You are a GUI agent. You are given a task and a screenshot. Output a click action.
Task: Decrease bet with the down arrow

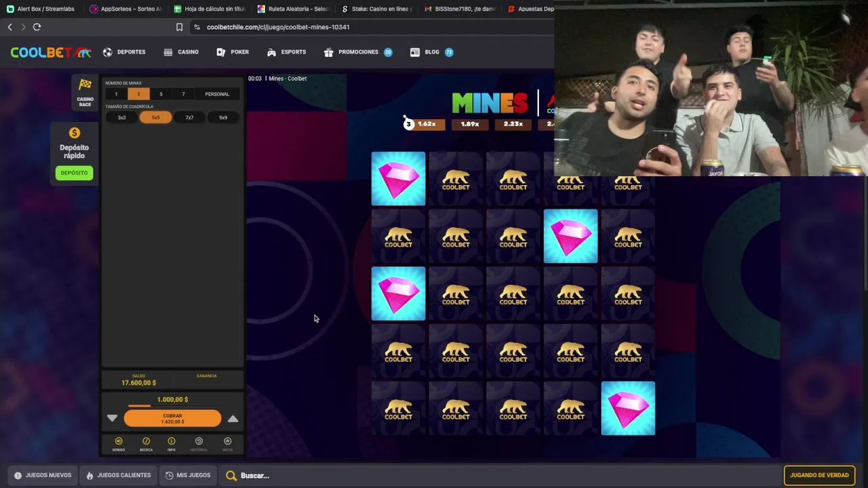click(112, 419)
